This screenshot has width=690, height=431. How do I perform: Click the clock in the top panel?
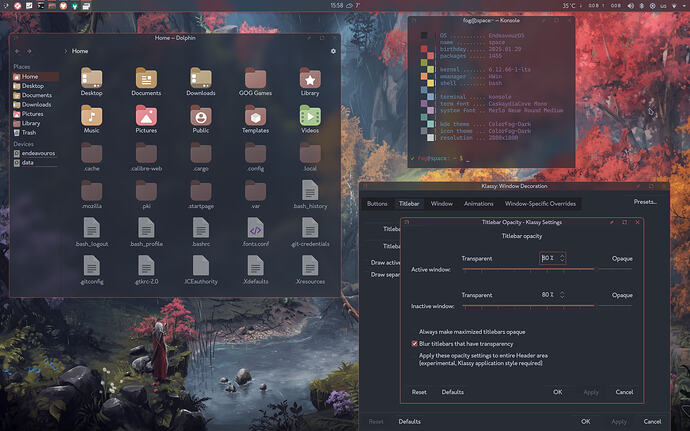pyautogui.click(x=337, y=6)
